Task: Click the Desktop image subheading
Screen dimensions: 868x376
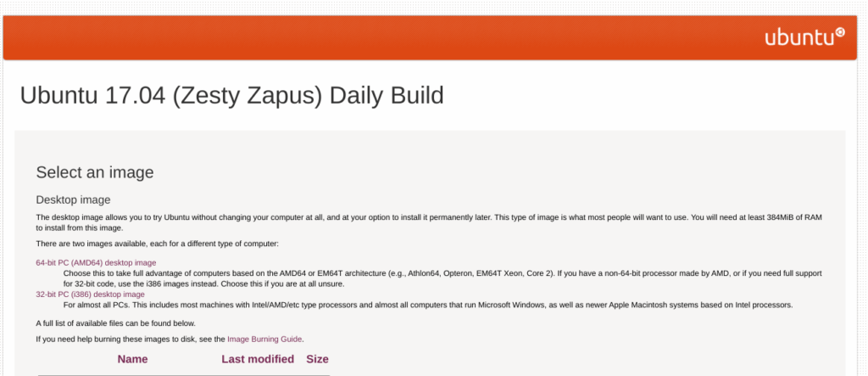Action: [x=73, y=199]
